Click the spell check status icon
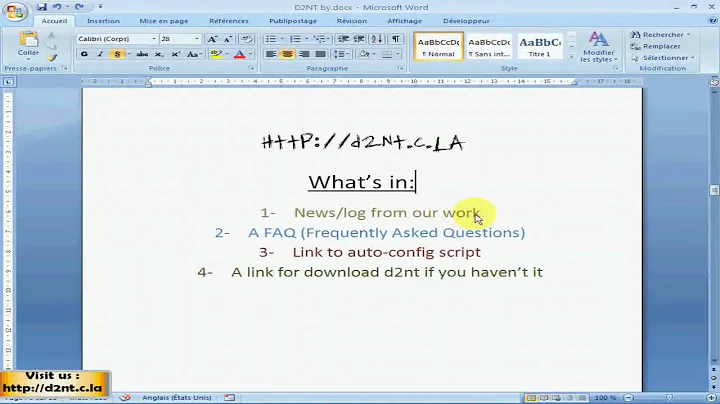Screen dimensions: 720x404 coord(125,398)
